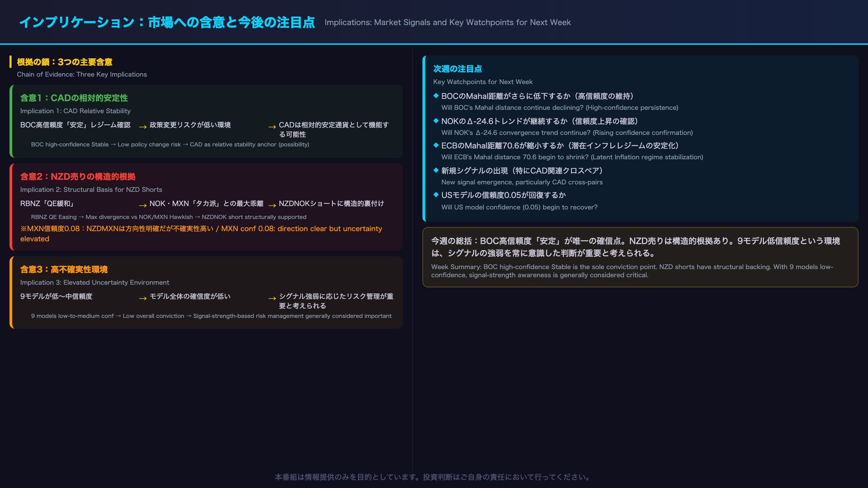Select text BOC高信頼度「安定」レジーム確認
868x488 pixels.
(x=75, y=125)
